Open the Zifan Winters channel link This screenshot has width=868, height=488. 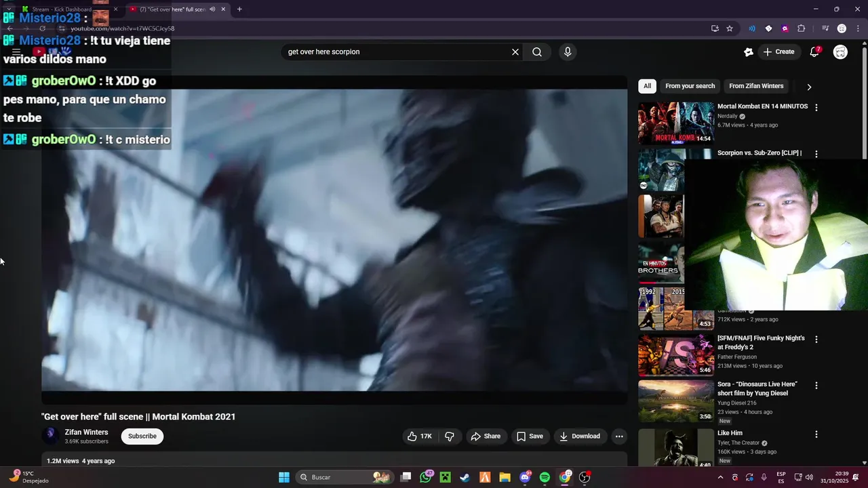tap(86, 432)
